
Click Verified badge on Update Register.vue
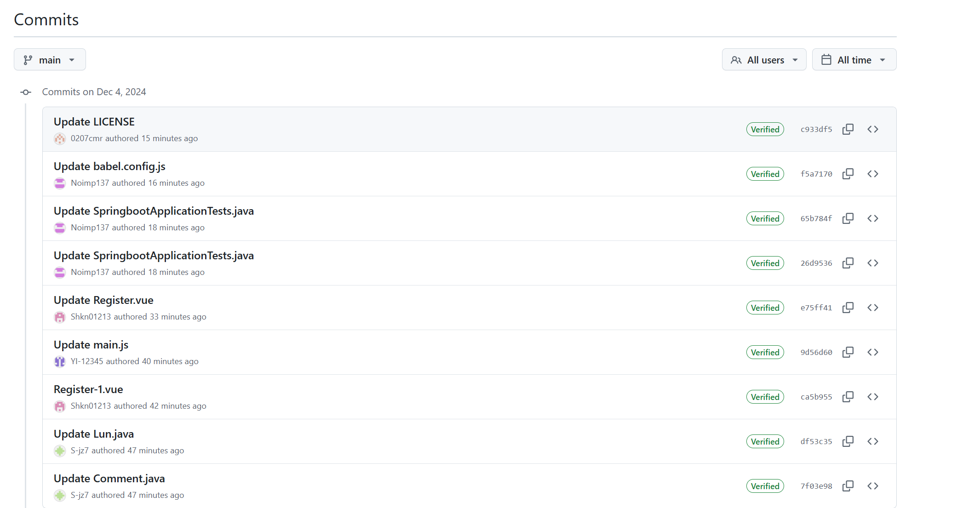(765, 308)
